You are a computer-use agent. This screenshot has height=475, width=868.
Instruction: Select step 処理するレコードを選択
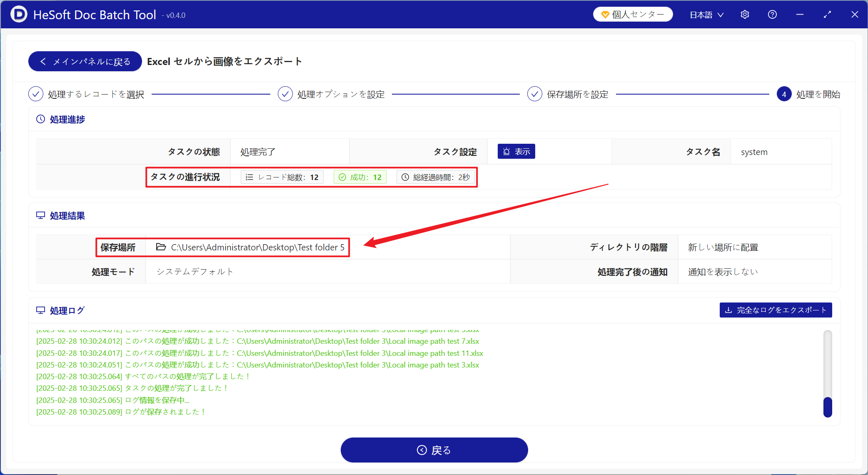[86, 94]
